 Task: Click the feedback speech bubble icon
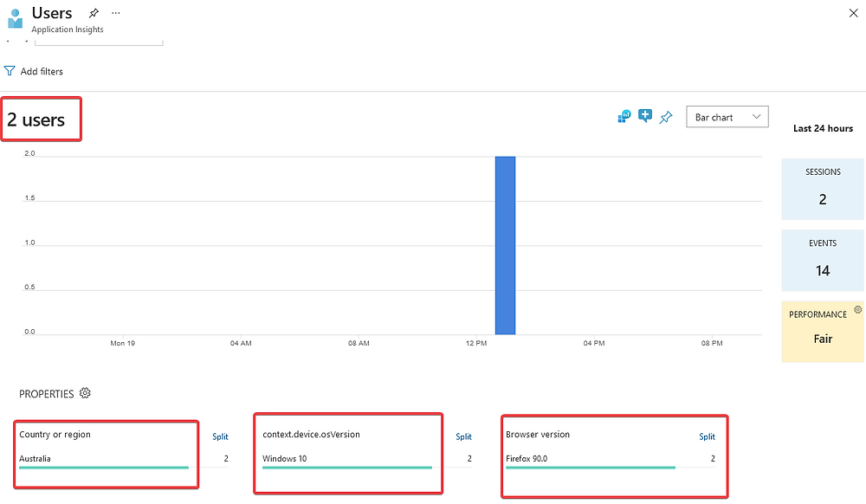point(644,116)
